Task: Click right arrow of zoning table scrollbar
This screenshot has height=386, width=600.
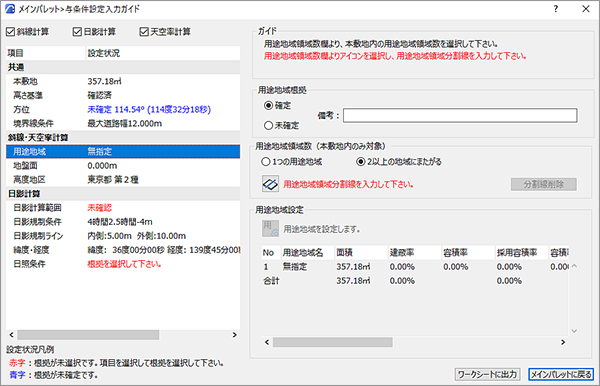Action: 563,342
